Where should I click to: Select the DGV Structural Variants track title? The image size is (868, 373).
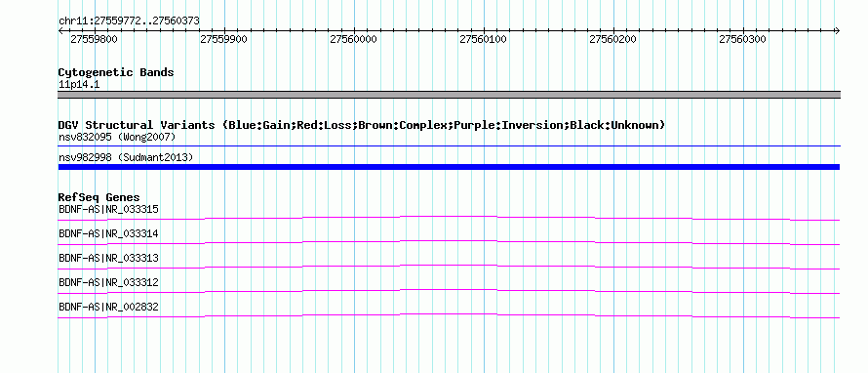(362, 125)
